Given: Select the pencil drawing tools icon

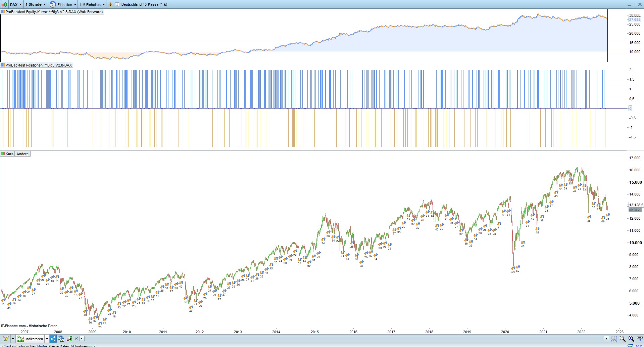Looking at the screenshot, I should [5, 339].
